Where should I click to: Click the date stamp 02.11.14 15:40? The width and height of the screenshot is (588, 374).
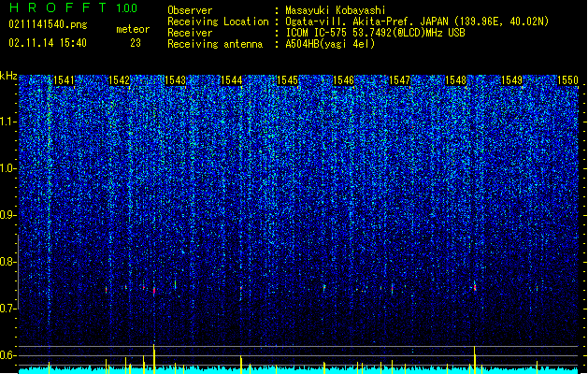pos(48,43)
